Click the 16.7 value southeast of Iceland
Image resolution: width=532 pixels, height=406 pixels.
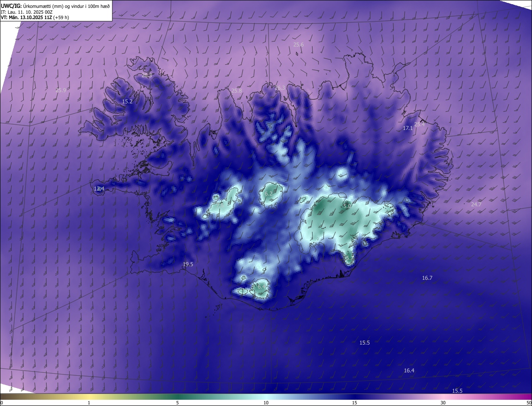click(427, 278)
